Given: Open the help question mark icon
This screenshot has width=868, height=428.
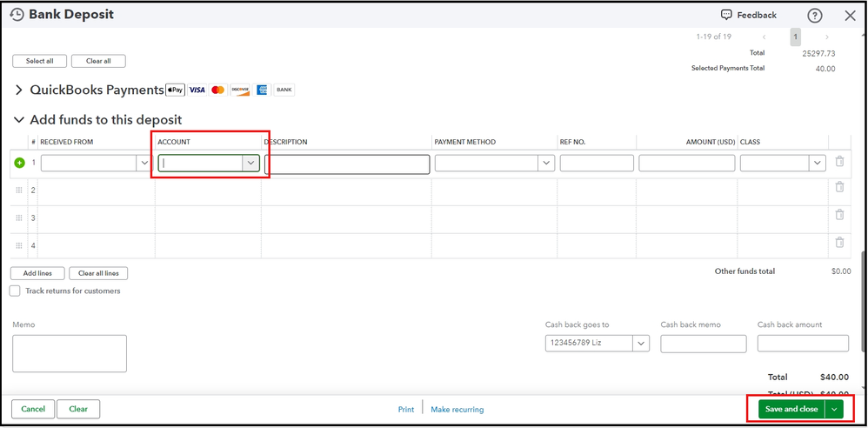Looking at the screenshot, I should pos(814,16).
